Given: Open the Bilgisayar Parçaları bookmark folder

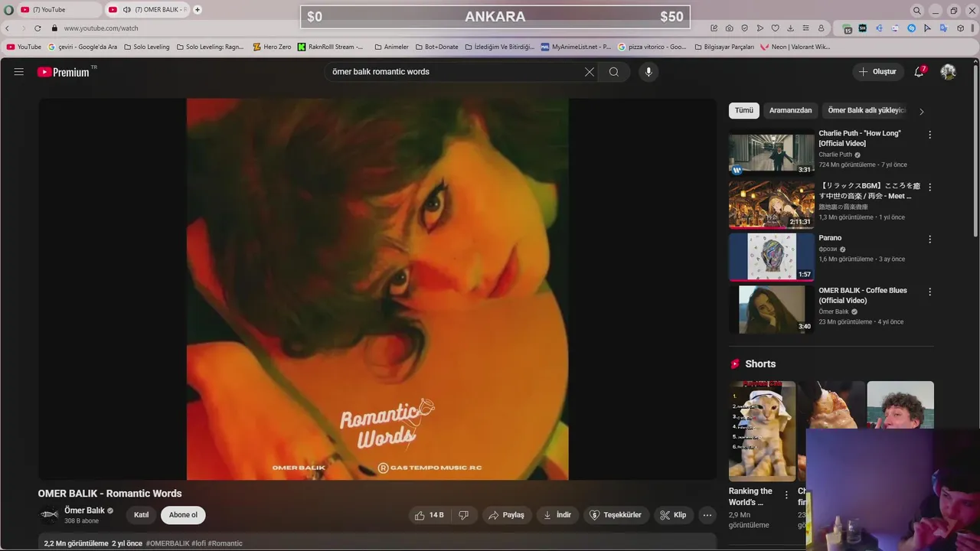Looking at the screenshot, I should (724, 47).
